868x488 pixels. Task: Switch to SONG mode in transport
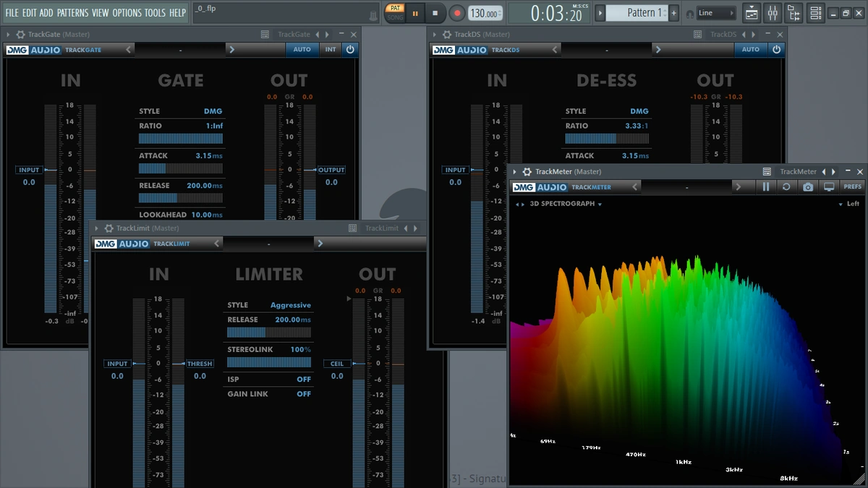[x=395, y=17]
